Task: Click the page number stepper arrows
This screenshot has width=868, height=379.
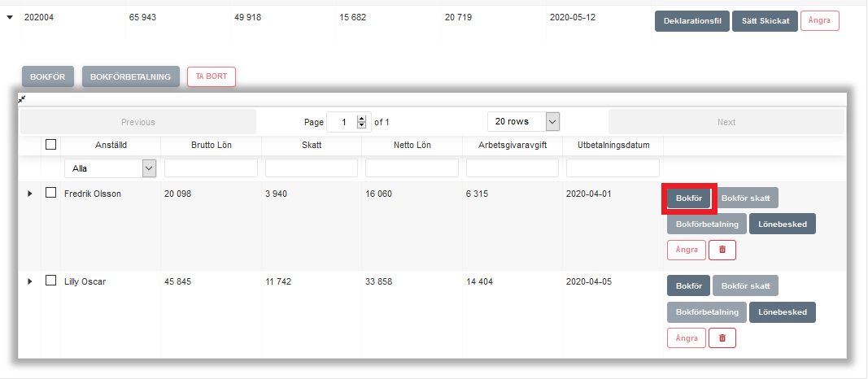Action: [x=362, y=122]
